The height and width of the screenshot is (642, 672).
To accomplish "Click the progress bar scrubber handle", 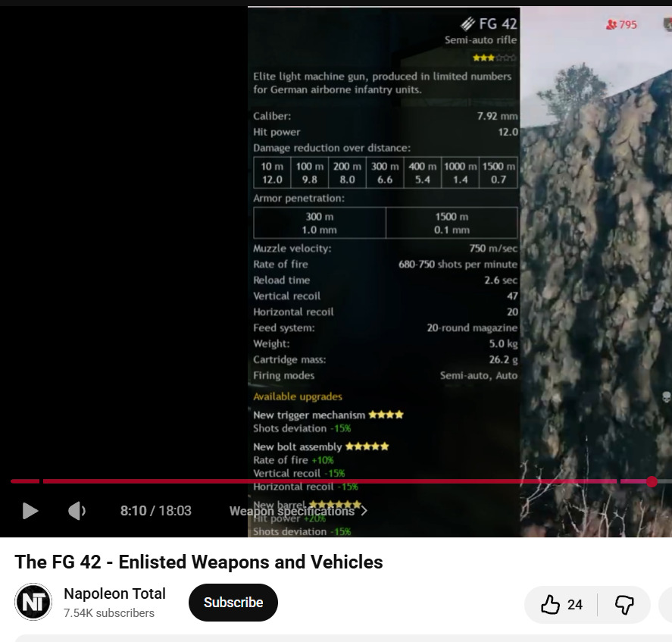I will tap(652, 481).
